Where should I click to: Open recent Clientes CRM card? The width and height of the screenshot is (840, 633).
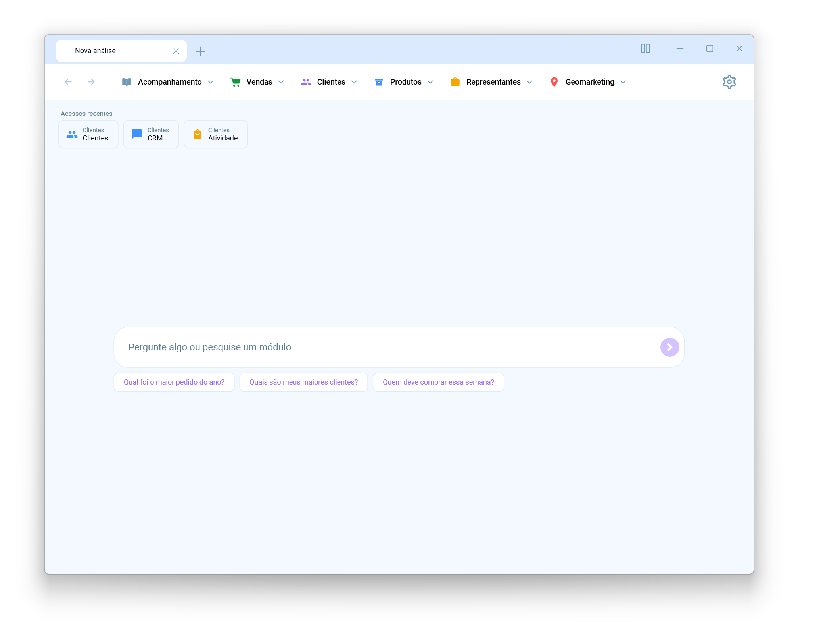click(151, 134)
